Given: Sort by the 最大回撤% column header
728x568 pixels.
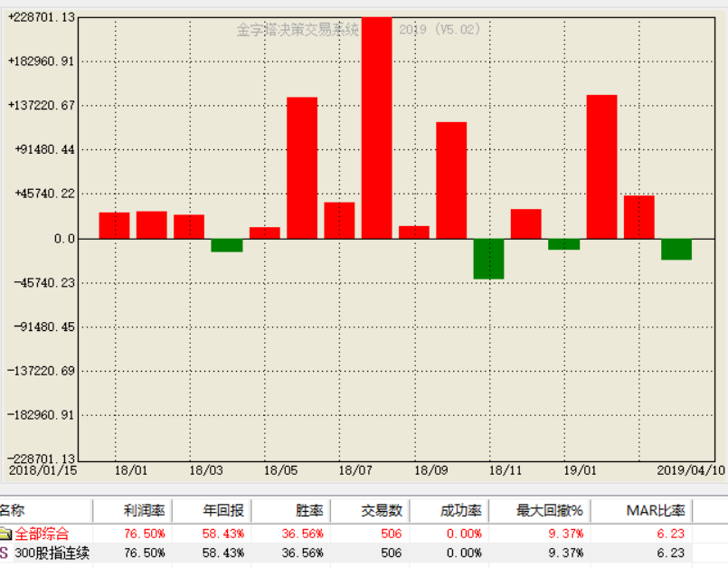Looking at the screenshot, I should pos(540,511).
